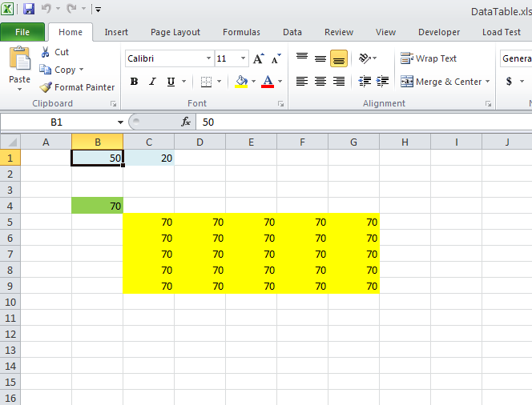Click the Center text alignment icon
This screenshot has width=532, height=405.
[x=320, y=82]
